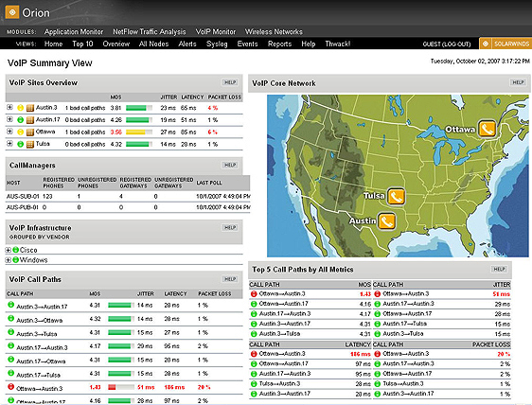Open Austin.3→Tulsa call path in VoIP Call Paths
The width and height of the screenshot is (532, 405).
[37, 334]
